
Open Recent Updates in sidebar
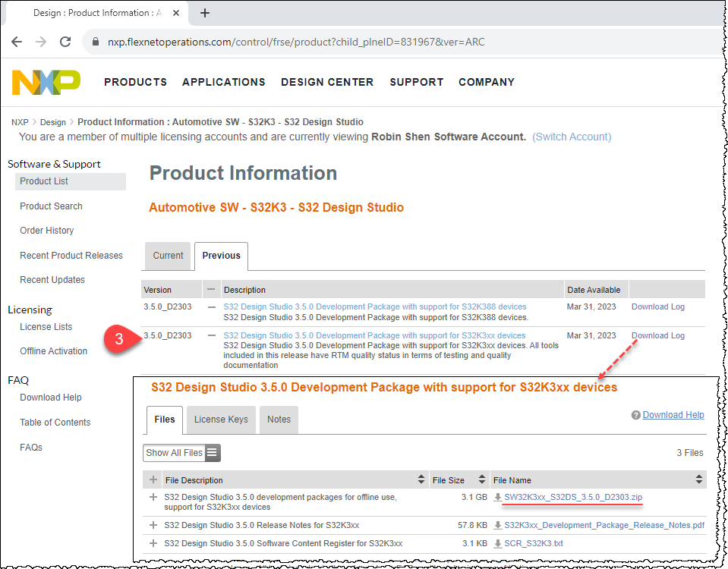click(52, 280)
